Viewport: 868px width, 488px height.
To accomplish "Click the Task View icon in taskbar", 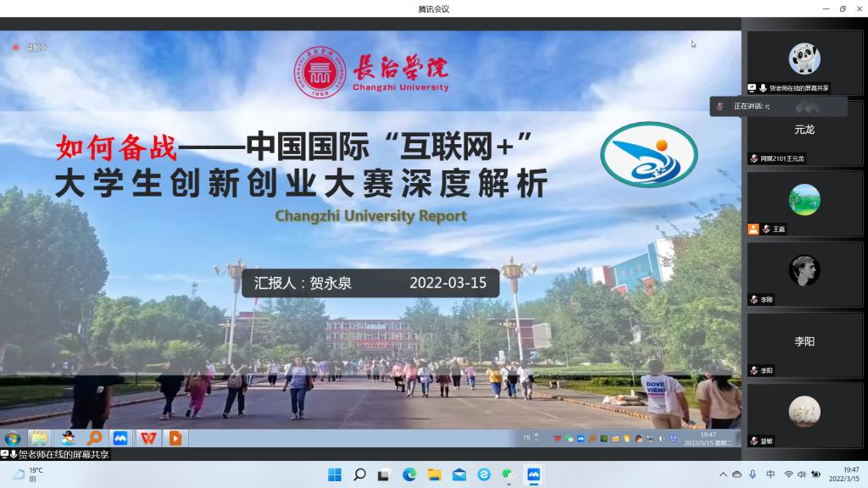I will (x=384, y=474).
